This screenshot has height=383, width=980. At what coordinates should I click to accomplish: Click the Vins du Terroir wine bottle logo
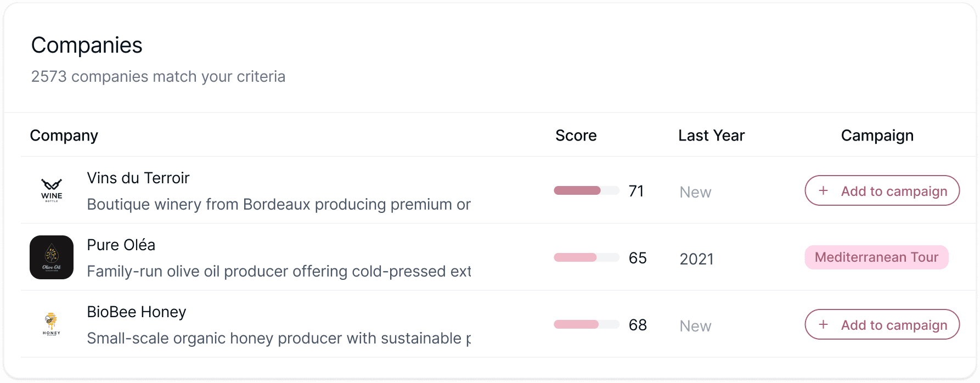tap(52, 190)
